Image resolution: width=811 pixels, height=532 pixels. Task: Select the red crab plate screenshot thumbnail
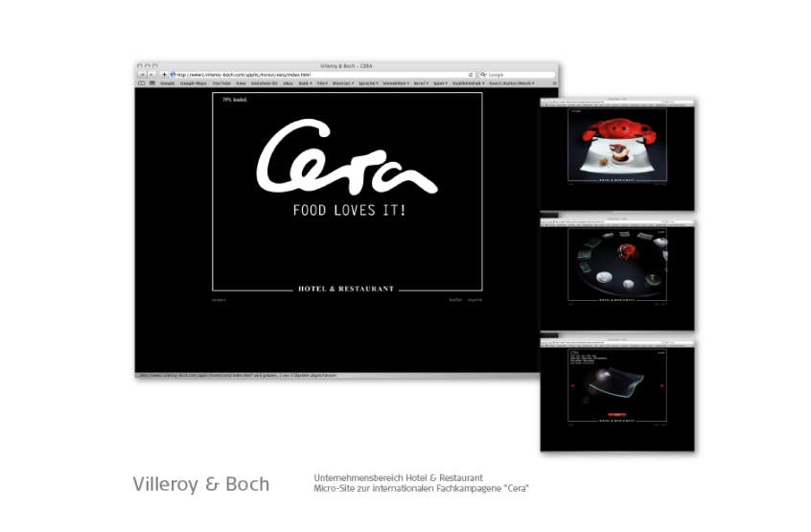(616, 152)
